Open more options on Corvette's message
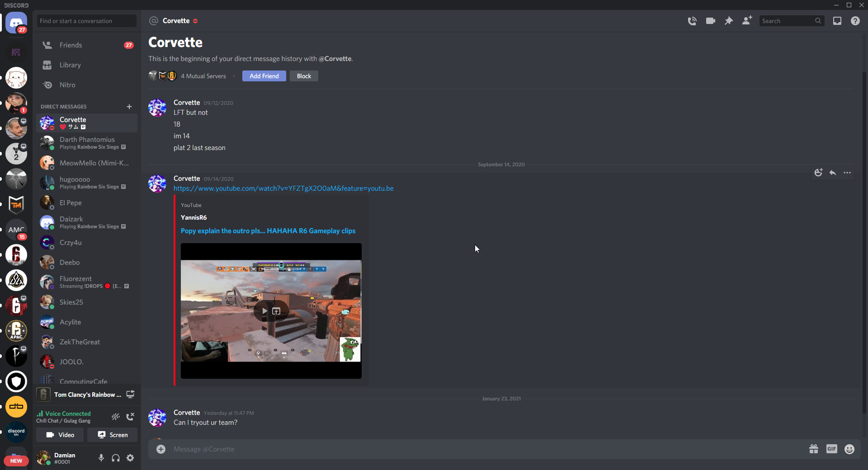 point(847,173)
